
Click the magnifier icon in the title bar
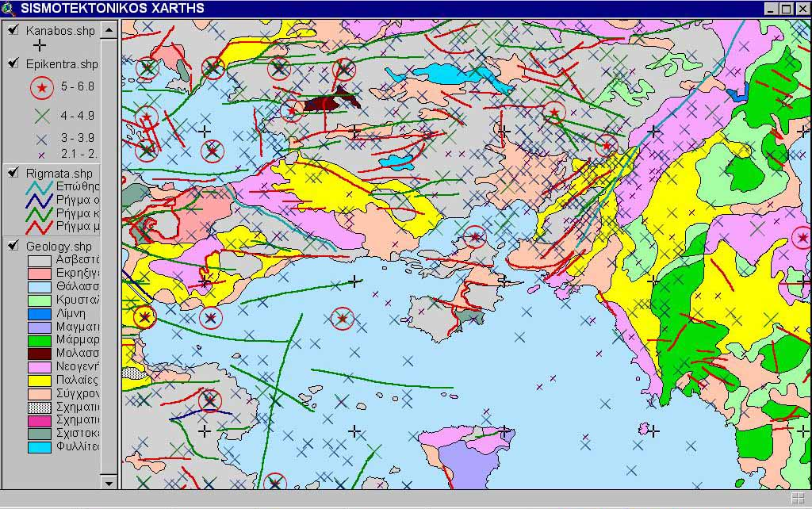click(x=8, y=8)
